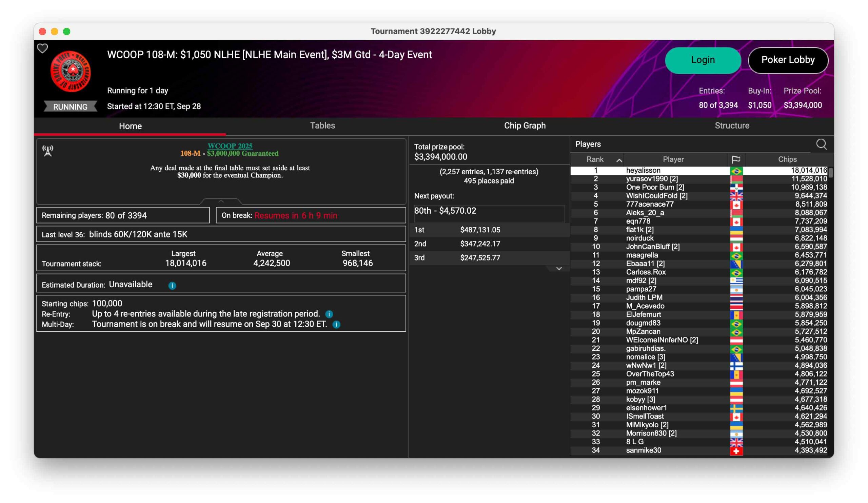Click info icon beside Multi-Day text

click(x=337, y=325)
